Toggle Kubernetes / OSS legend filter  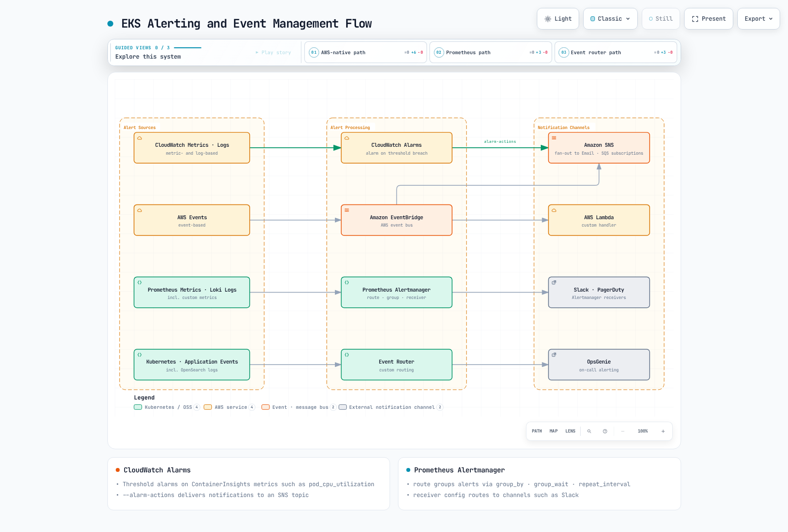pos(166,407)
